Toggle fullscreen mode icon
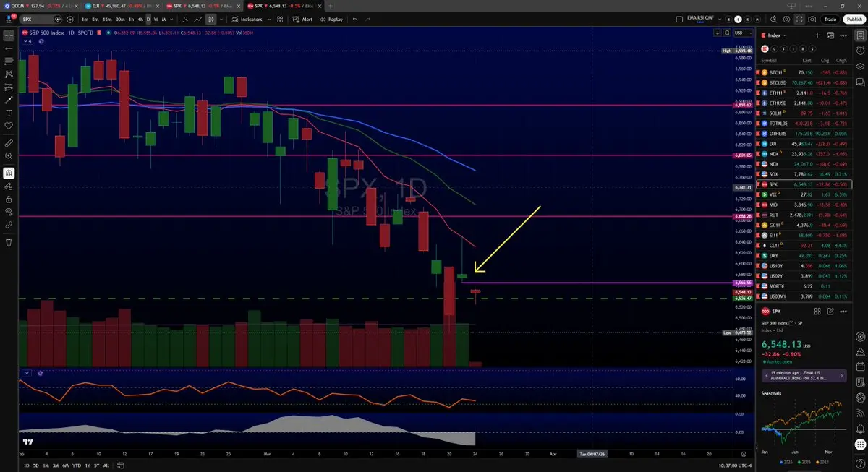868x472 pixels. point(799,20)
